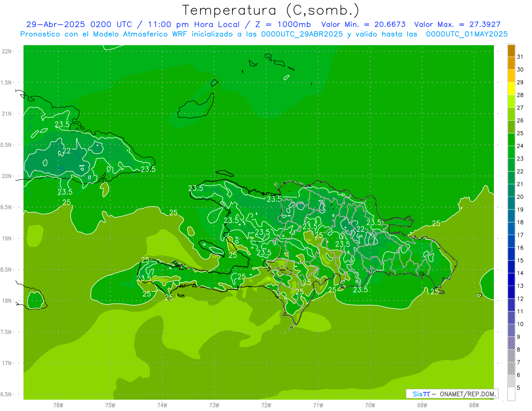Click "11:00 pm Hora Local" in header
Image resolution: width=532 pixels, height=411 pixels.
click(x=191, y=24)
